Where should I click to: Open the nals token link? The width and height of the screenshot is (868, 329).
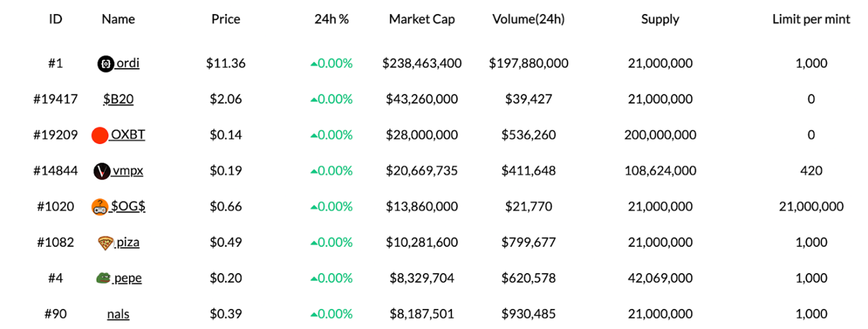118,314
